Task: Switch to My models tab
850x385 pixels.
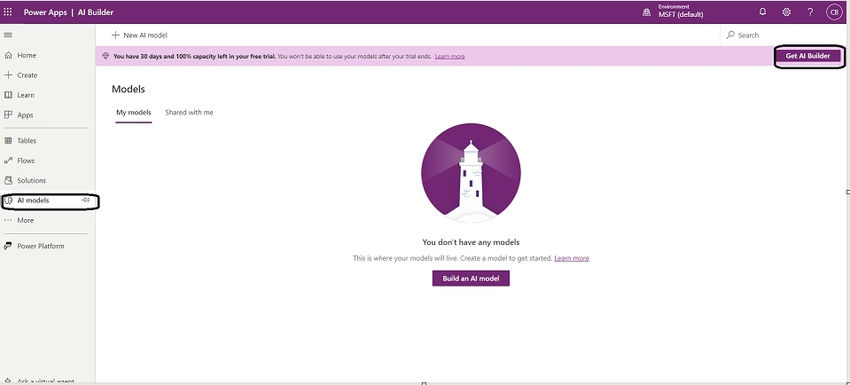Action: (x=133, y=112)
